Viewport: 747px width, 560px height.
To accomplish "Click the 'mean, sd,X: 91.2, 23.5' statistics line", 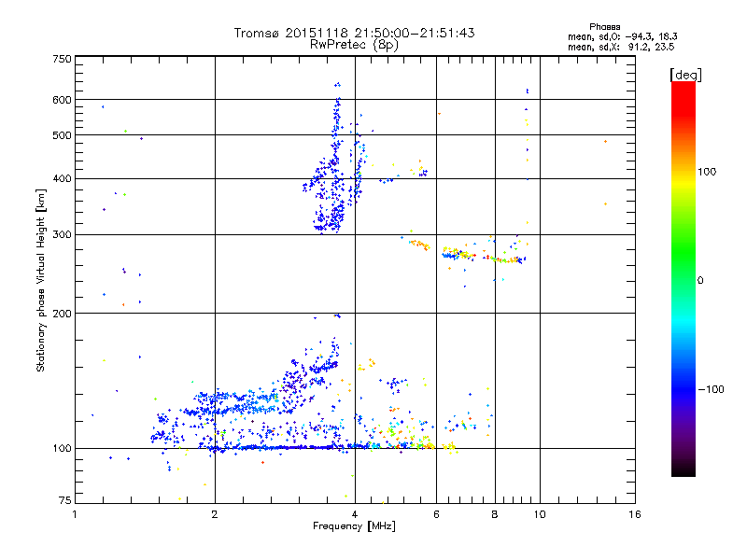I will 621,47.
